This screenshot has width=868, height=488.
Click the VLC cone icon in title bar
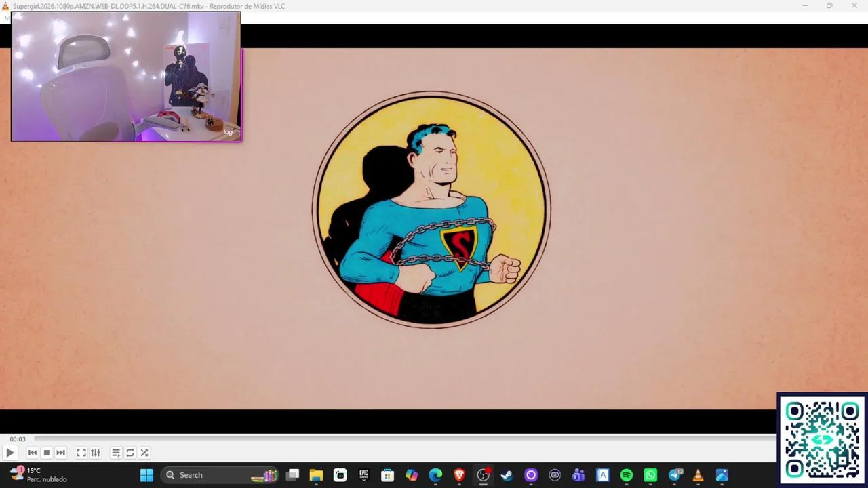point(5,6)
